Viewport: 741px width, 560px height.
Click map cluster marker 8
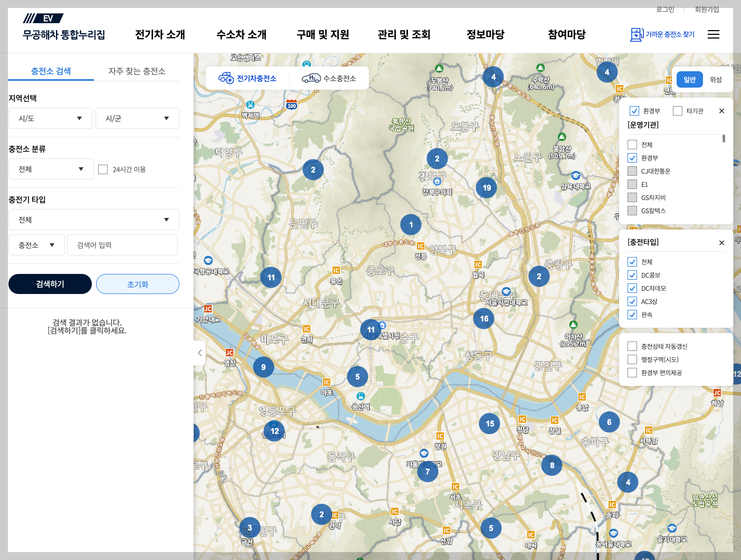click(x=552, y=465)
